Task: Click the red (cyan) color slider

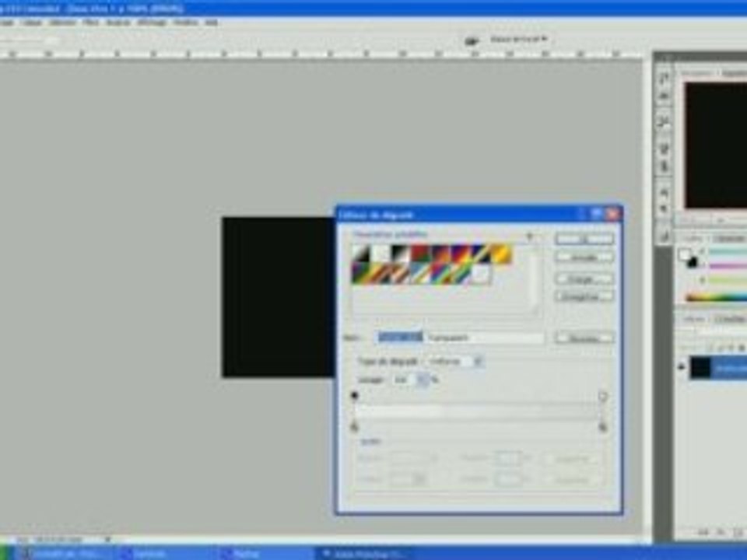Action: [x=728, y=251]
